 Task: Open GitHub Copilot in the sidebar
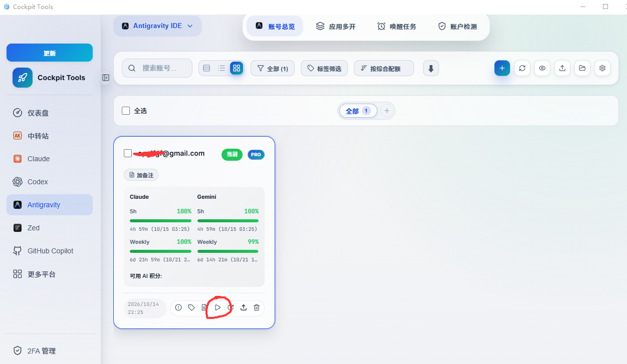pyautogui.click(x=49, y=251)
